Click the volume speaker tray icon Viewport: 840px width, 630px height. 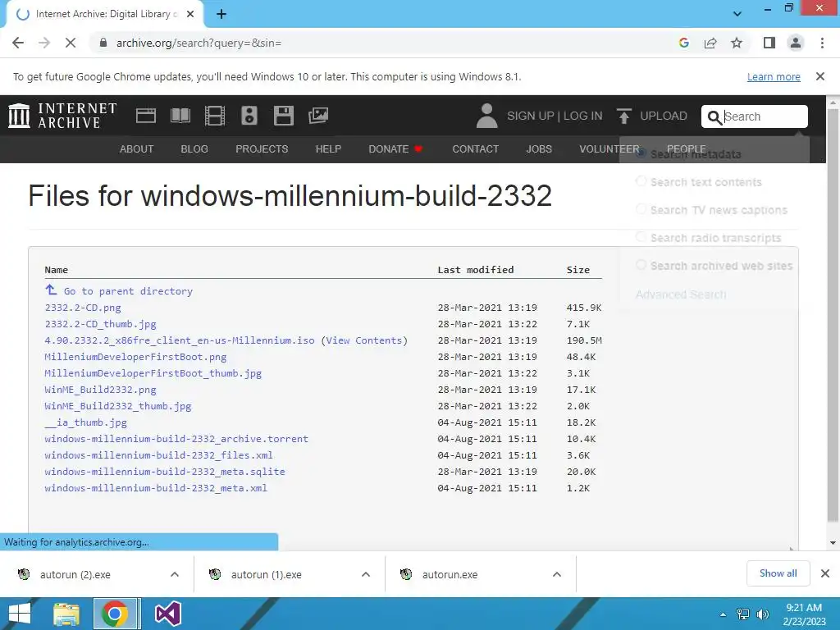point(763,614)
